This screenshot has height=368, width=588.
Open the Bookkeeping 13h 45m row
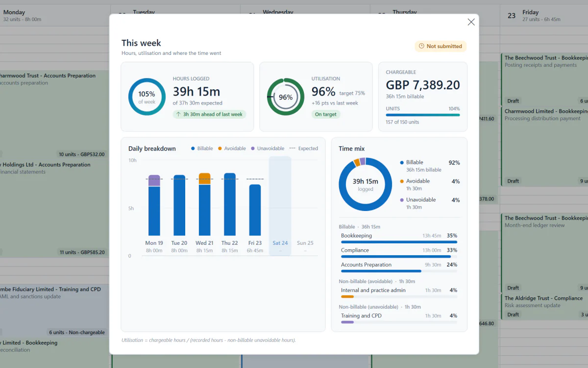399,238
